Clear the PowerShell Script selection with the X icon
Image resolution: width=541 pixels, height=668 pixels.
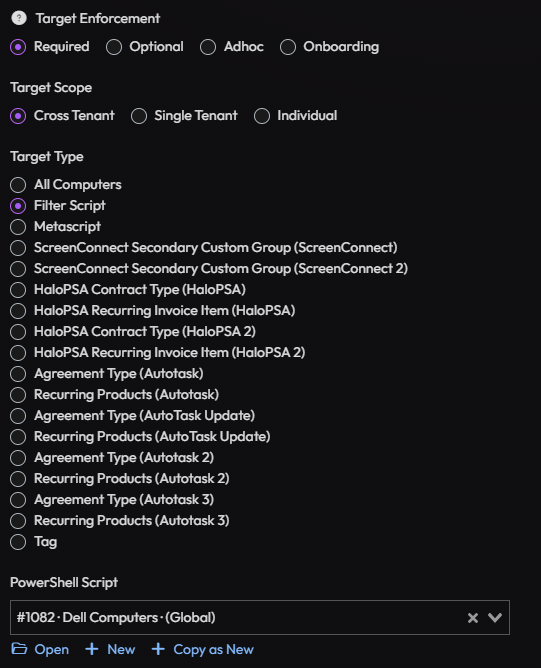[473, 618]
